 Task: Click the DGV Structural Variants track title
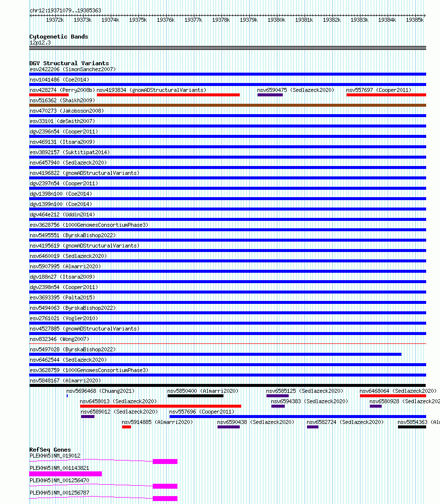pos(69,63)
